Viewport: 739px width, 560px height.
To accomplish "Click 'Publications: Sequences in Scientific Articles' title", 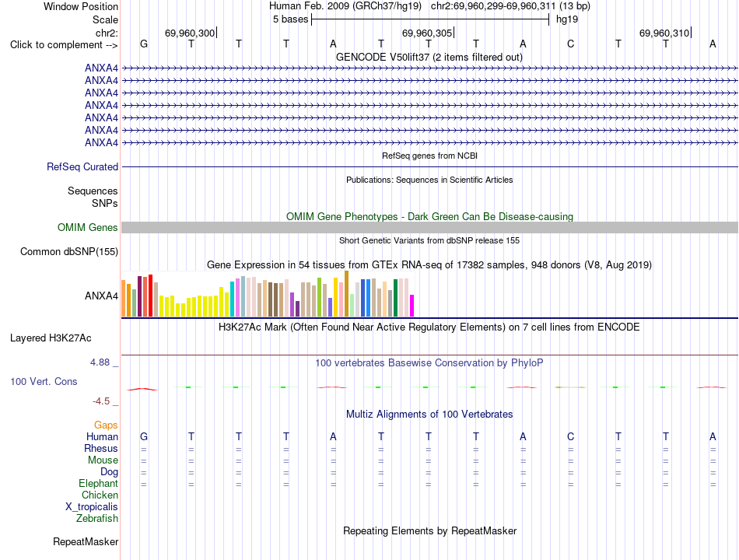I will [429, 180].
